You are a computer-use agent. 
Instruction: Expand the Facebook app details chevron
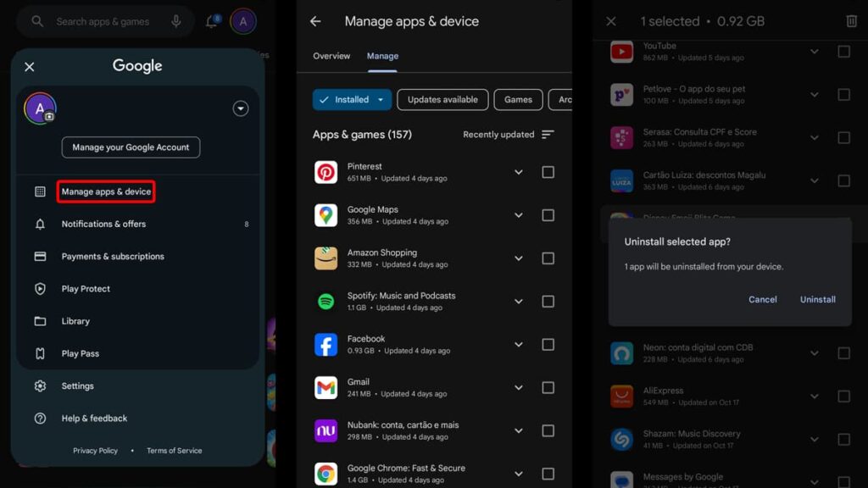tap(519, 345)
